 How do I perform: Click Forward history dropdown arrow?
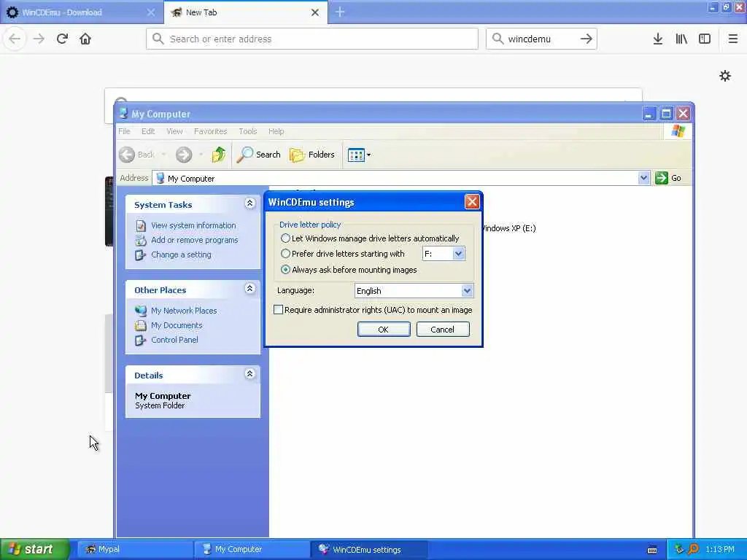pyautogui.click(x=201, y=155)
